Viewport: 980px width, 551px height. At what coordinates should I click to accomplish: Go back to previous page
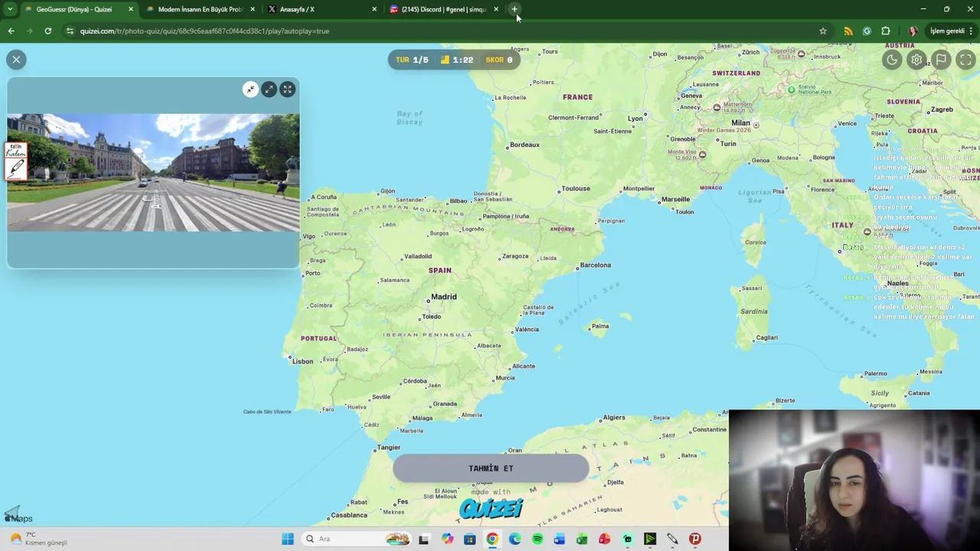pos(11,31)
